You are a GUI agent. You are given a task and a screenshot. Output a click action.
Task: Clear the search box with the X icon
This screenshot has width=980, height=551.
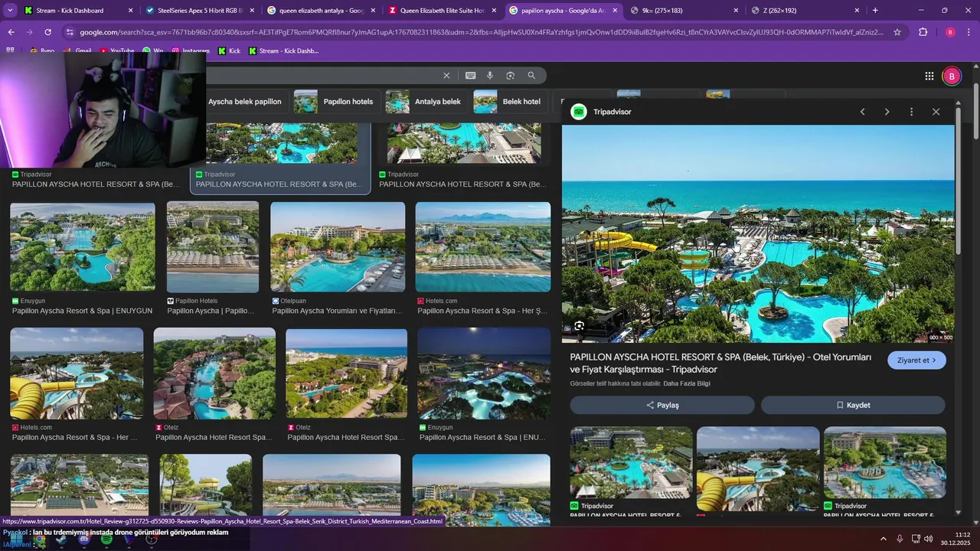coord(446,76)
